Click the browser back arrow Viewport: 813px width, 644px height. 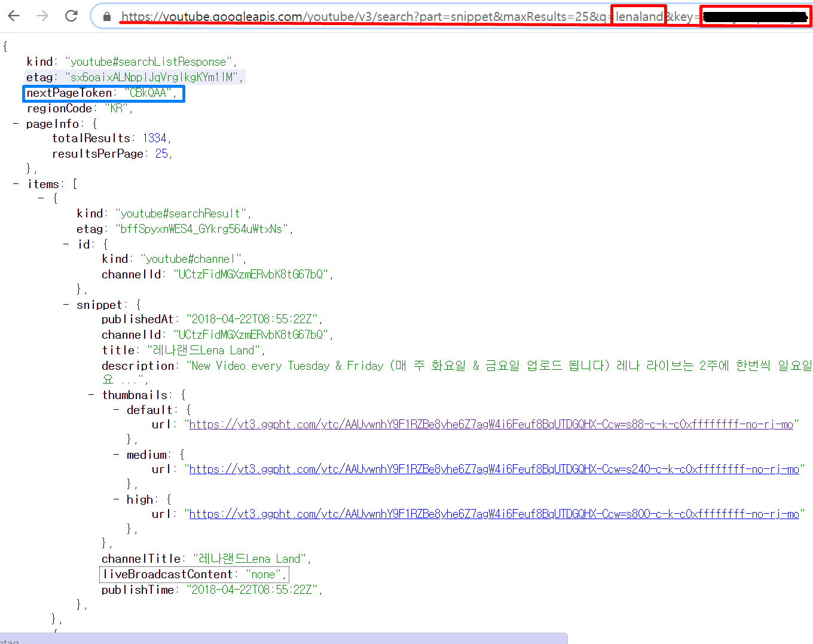tap(14, 16)
